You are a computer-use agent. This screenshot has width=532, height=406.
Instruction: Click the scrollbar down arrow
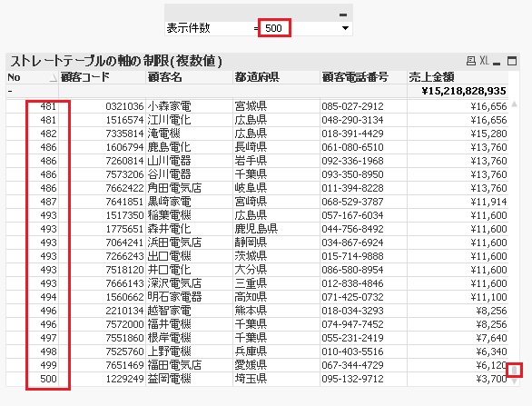pos(514,381)
